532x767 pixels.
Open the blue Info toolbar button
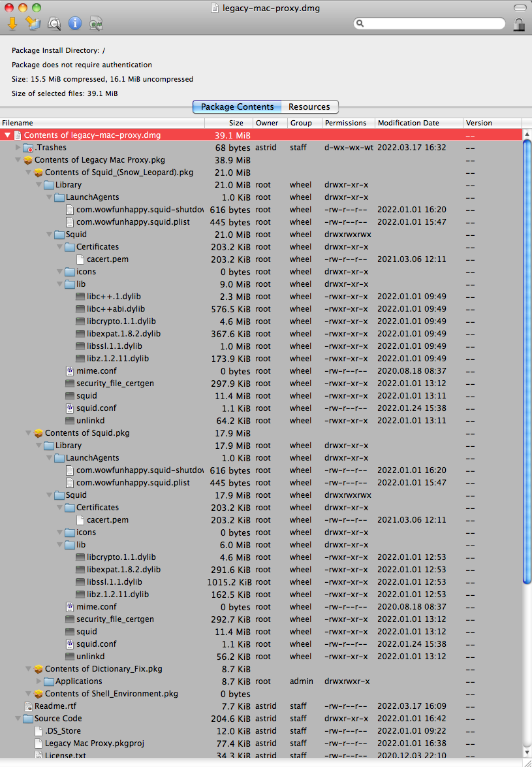(x=75, y=23)
